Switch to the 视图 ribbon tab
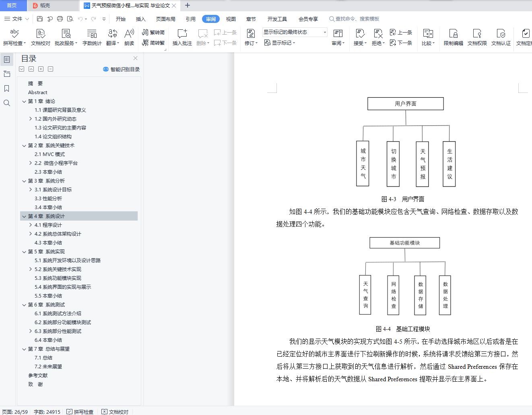532x415 pixels. pyautogui.click(x=231, y=19)
